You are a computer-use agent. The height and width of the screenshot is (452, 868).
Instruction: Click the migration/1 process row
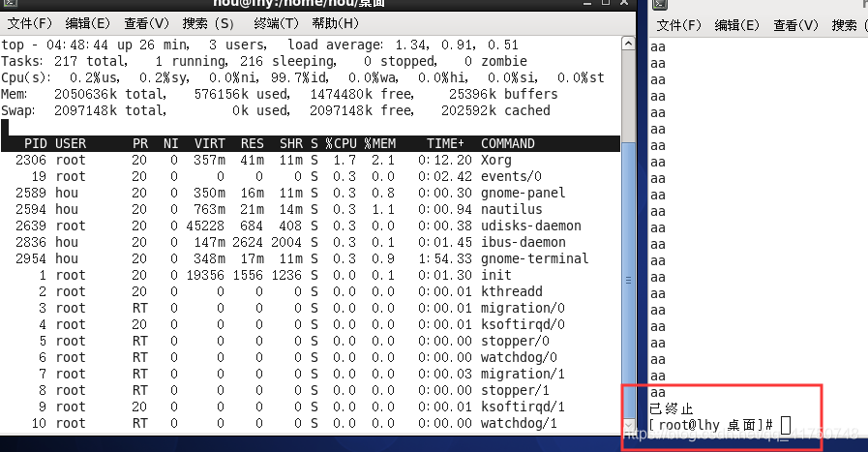[310, 374]
